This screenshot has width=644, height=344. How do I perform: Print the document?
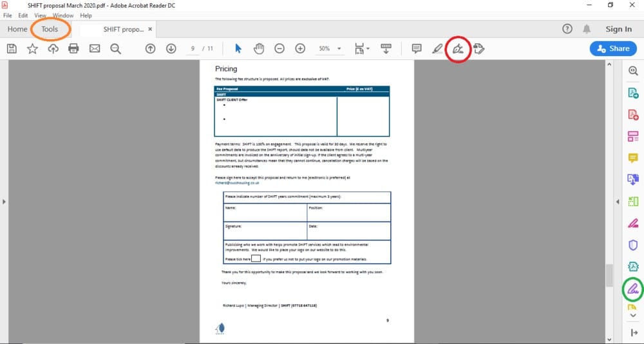click(x=73, y=49)
